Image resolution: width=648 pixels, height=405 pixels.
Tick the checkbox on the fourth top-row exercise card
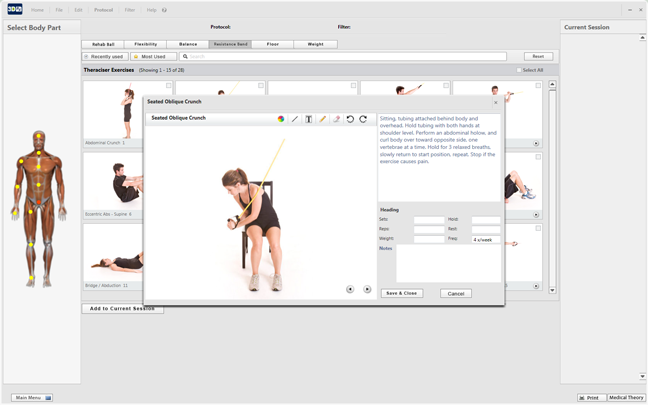click(446, 86)
